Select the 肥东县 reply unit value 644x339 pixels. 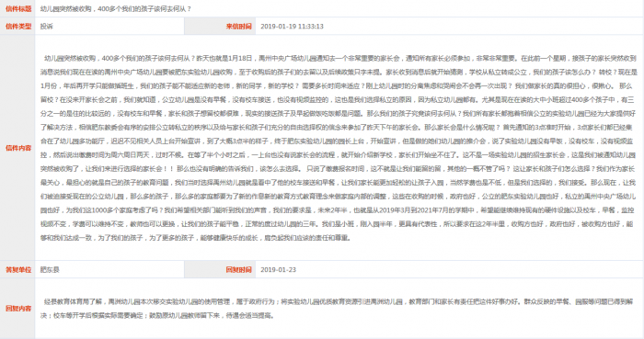[50, 270]
